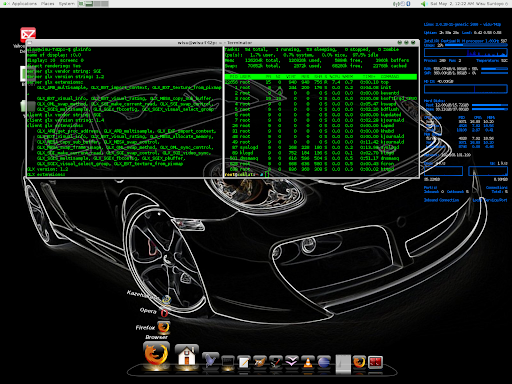Launch Pidgin messenger from the dock
The image size is (512, 384).
(x=210, y=361)
